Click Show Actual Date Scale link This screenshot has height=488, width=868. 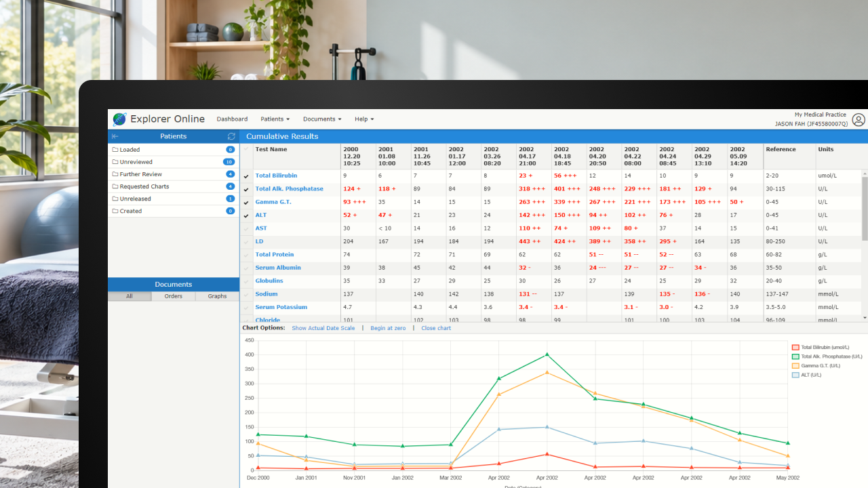point(323,328)
